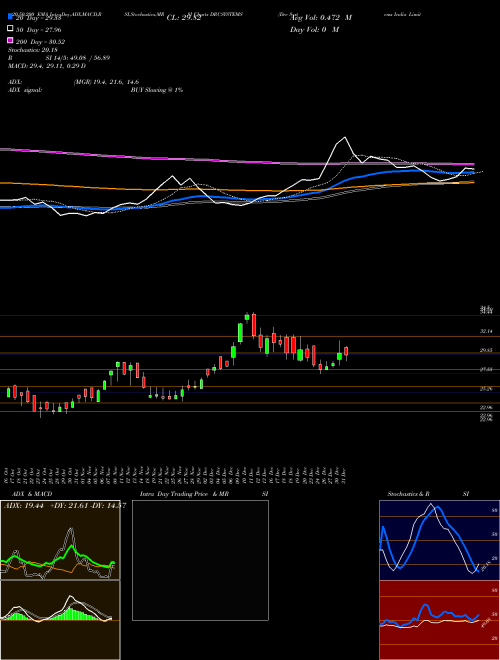Select the 'Stochastics: 29.18' readout
The image size is (500, 660).
coord(32,50)
